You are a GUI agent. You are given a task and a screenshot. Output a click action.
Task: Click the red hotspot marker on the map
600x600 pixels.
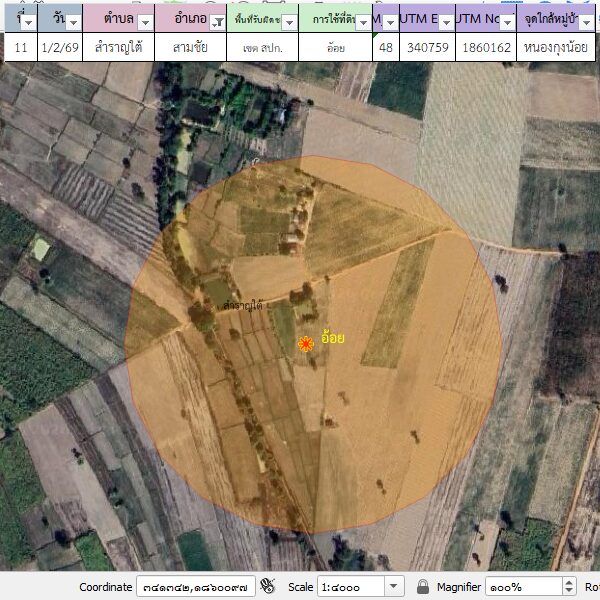[306, 344]
